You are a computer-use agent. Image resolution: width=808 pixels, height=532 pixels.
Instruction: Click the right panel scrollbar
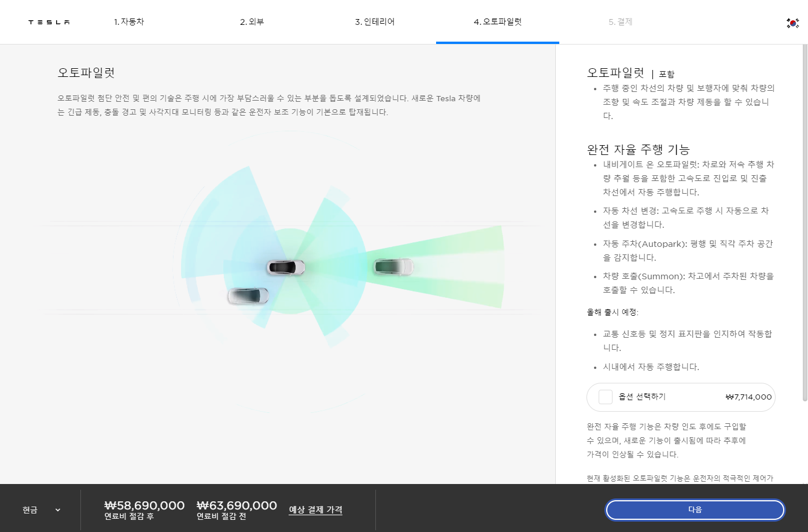coord(805,223)
